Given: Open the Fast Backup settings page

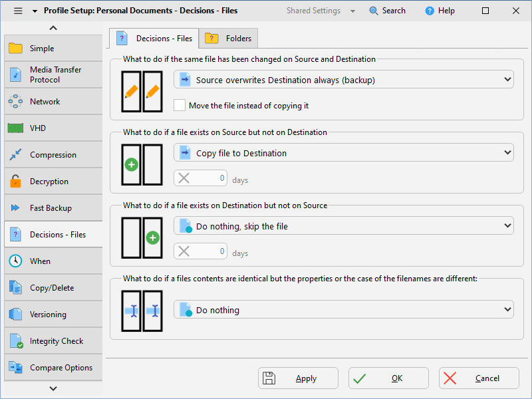Looking at the screenshot, I should pos(53,207).
